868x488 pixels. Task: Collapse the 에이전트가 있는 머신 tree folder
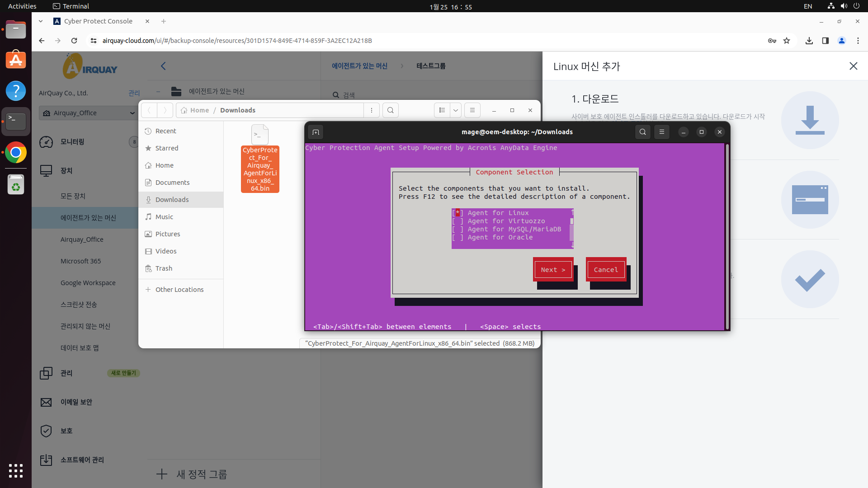pyautogui.click(x=158, y=92)
